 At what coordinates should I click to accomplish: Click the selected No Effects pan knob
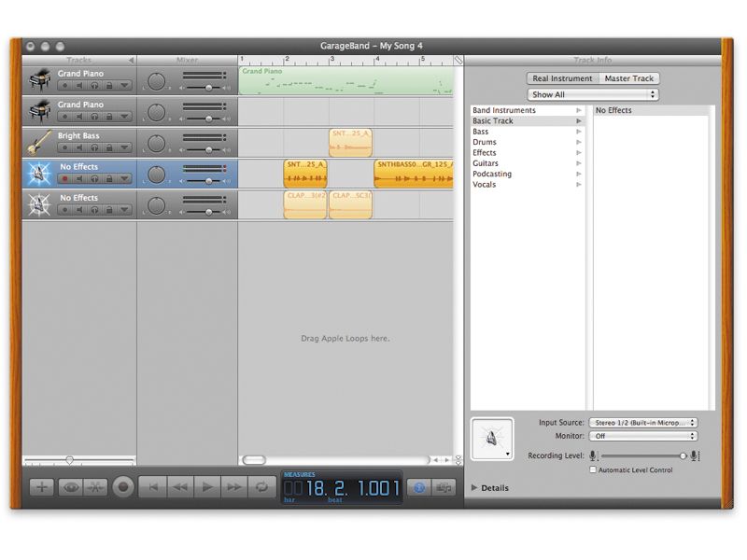pos(156,175)
